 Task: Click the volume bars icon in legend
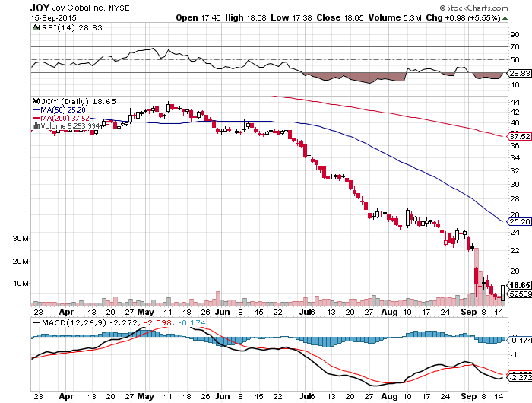[36, 126]
